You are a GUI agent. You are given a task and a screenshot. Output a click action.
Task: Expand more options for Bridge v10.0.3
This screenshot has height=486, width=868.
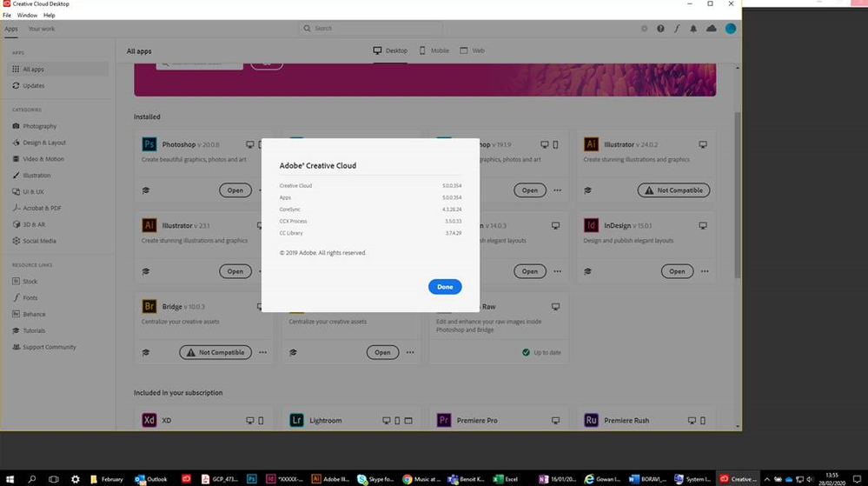pos(263,352)
